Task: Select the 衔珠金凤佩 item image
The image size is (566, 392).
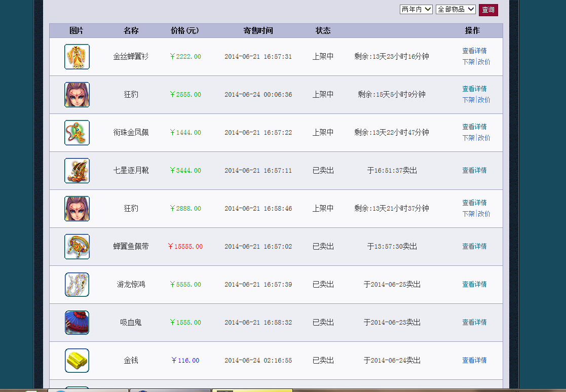Action: 77,133
